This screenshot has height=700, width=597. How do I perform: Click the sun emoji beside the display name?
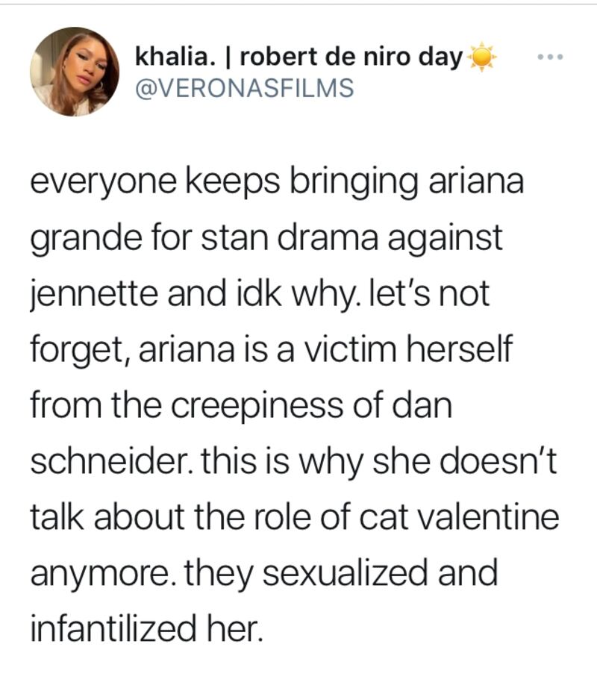[482, 57]
